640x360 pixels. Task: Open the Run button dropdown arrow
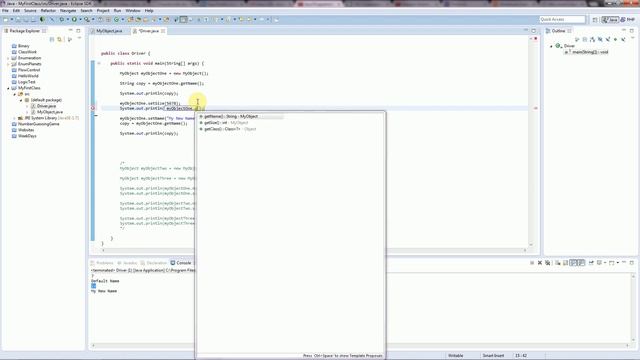[80, 20]
